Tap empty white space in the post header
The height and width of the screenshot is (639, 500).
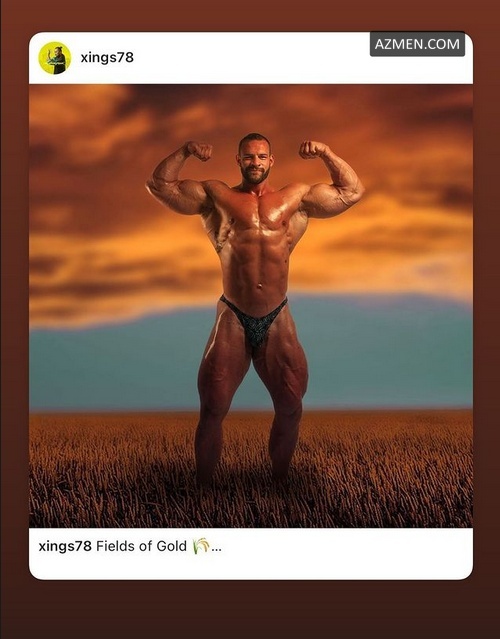(x=253, y=58)
